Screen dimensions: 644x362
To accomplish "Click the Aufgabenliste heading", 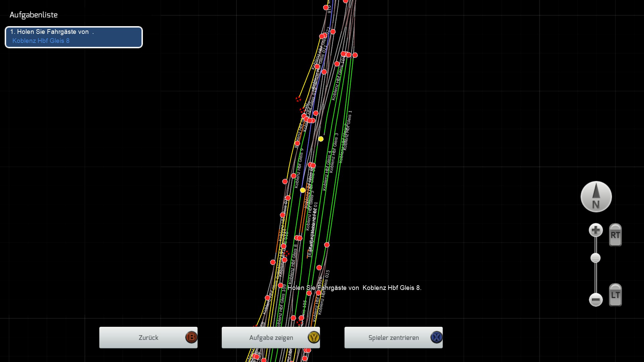I will 34,15.
